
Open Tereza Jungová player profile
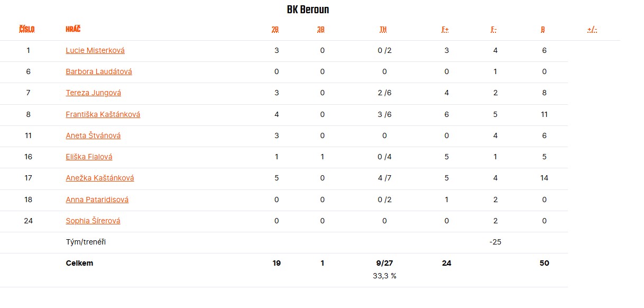93,93
